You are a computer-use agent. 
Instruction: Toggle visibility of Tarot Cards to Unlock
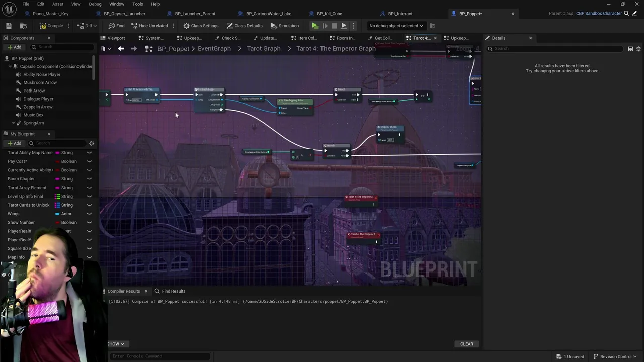(89, 205)
